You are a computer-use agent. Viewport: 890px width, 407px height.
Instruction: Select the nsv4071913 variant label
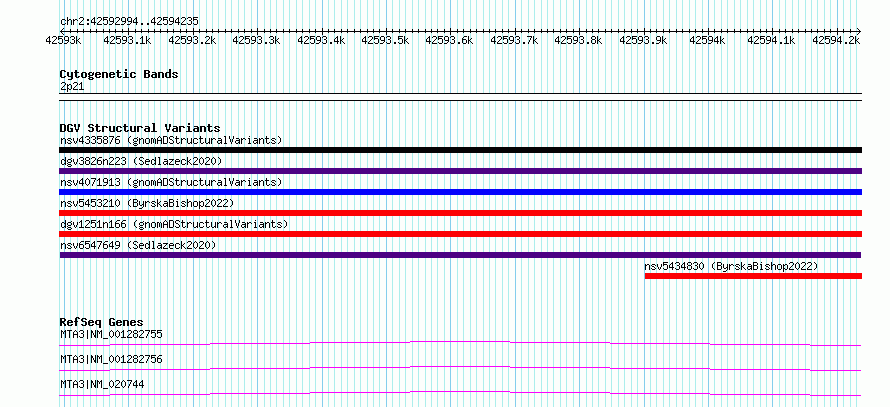[171, 182]
